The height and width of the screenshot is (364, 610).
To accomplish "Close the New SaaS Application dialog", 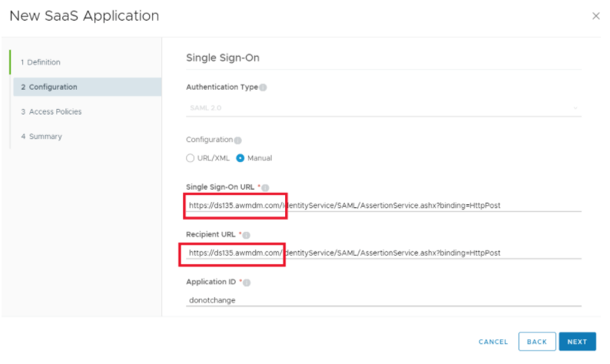I will click(595, 16).
